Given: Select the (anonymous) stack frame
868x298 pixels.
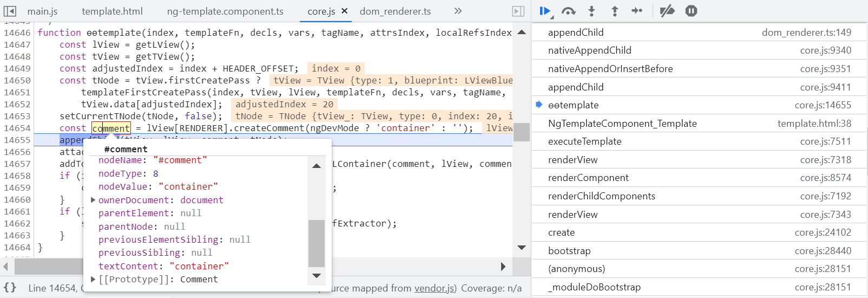Looking at the screenshot, I should (x=699, y=269).
